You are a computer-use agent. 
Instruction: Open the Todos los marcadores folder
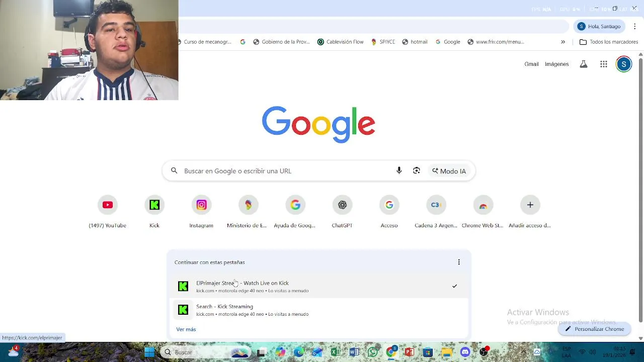click(609, 42)
